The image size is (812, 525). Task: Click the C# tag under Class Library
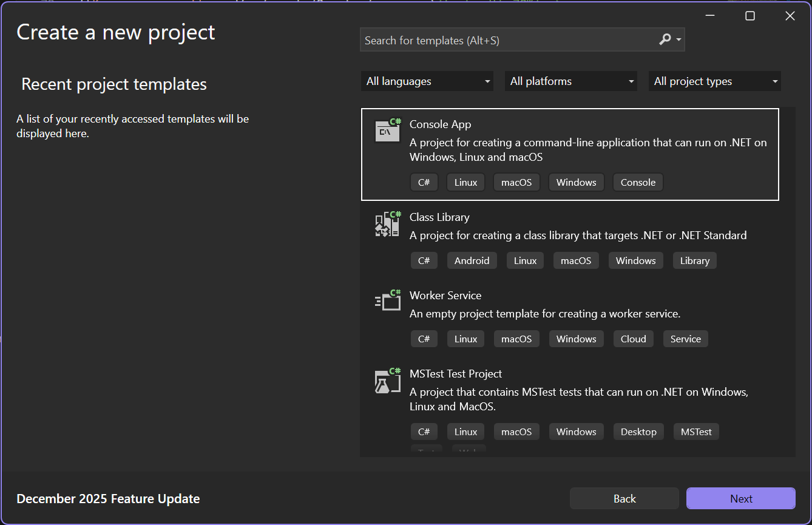pyautogui.click(x=424, y=260)
